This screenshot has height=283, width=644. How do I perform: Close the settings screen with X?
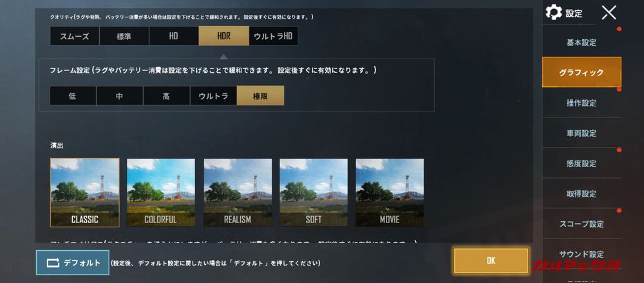coord(609,12)
